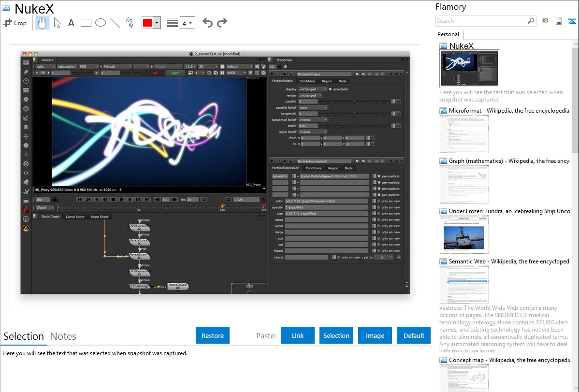Toggle the selectable checkbox in ParticleVortex

click(330, 89)
